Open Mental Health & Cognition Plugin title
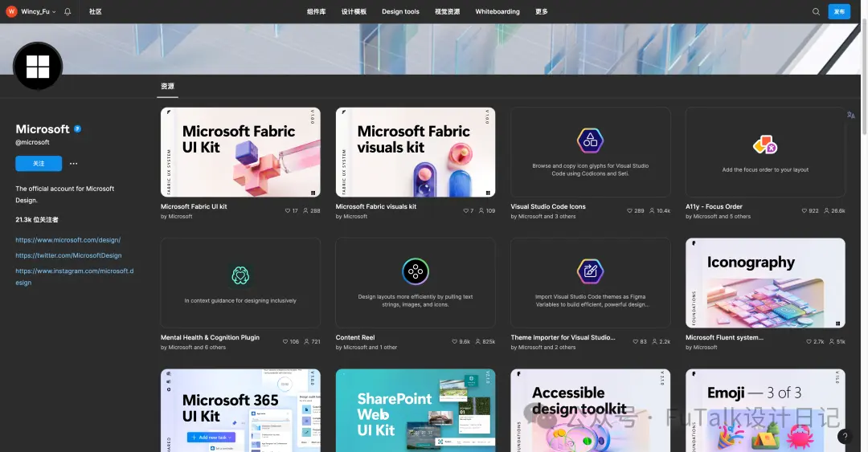The height and width of the screenshot is (452, 868). click(x=210, y=337)
